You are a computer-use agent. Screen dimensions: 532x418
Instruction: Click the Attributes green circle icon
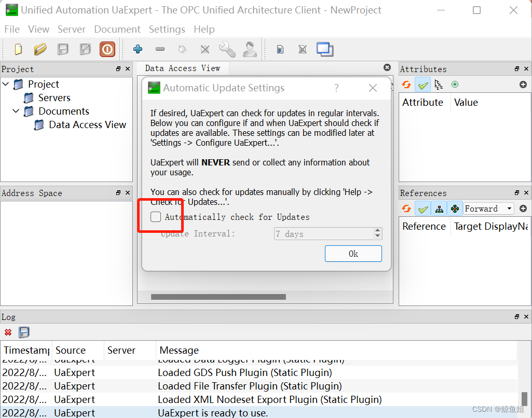pyautogui.click(x=455, y=85)
